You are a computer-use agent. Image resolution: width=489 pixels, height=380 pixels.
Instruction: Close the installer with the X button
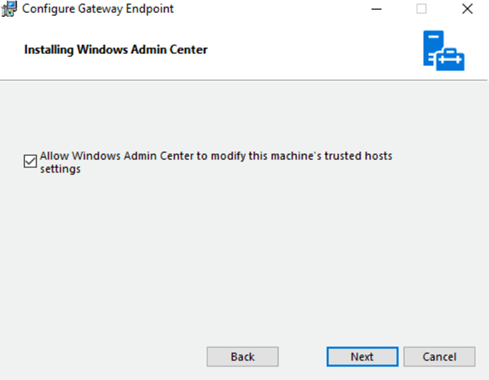pos(467,9)
